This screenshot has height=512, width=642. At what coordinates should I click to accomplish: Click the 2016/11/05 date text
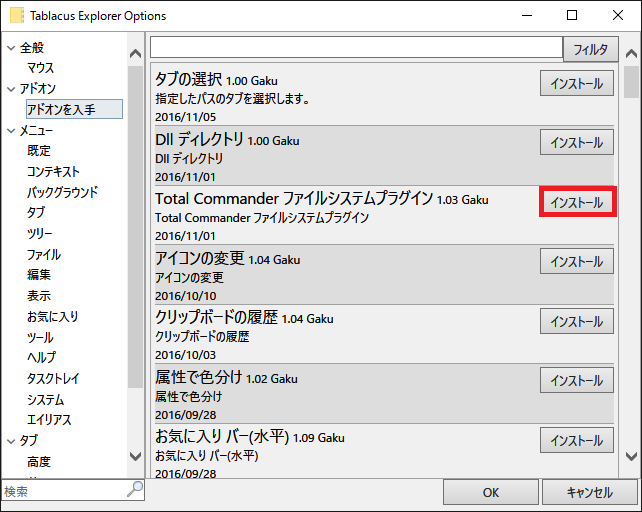(x=185, y=117)
